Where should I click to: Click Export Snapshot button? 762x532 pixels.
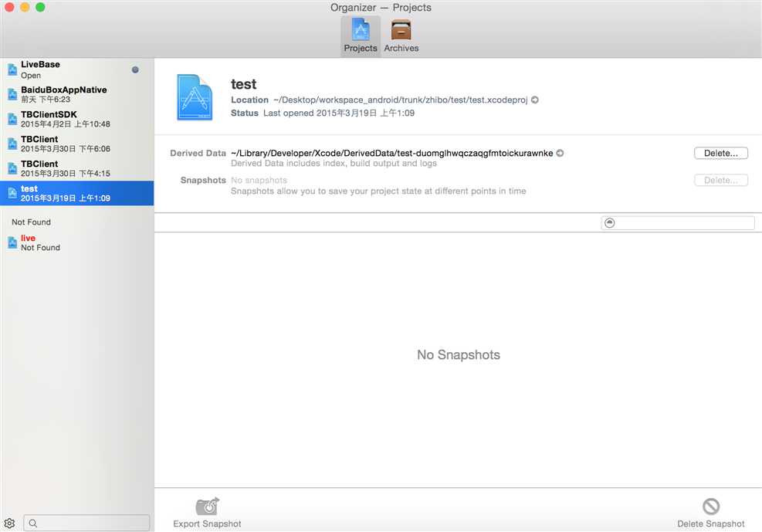click(x=207, y=513)
